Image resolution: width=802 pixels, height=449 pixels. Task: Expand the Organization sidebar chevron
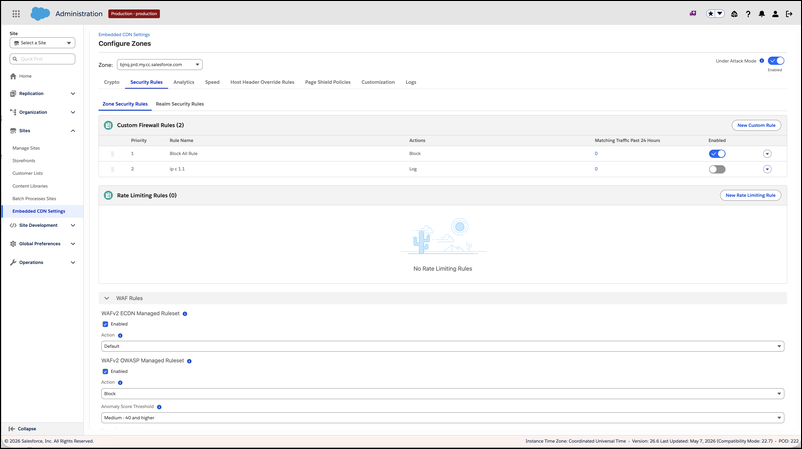[73, 112]
